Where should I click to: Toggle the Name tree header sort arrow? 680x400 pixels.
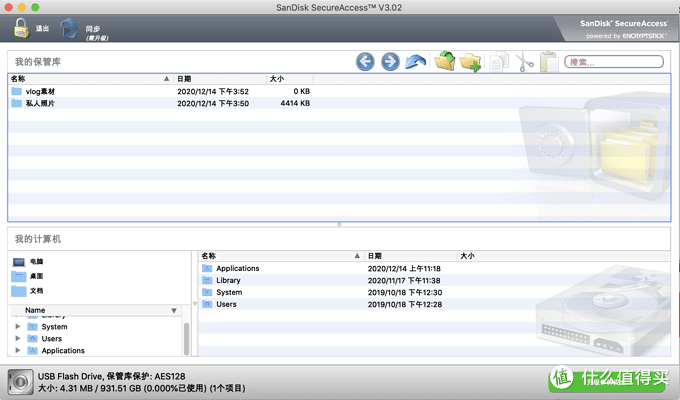173,311
